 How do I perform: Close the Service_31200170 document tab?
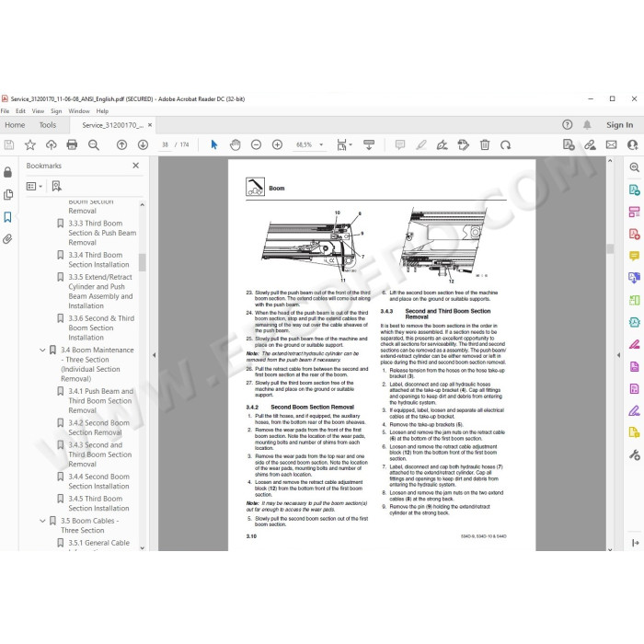pos(150,125)
